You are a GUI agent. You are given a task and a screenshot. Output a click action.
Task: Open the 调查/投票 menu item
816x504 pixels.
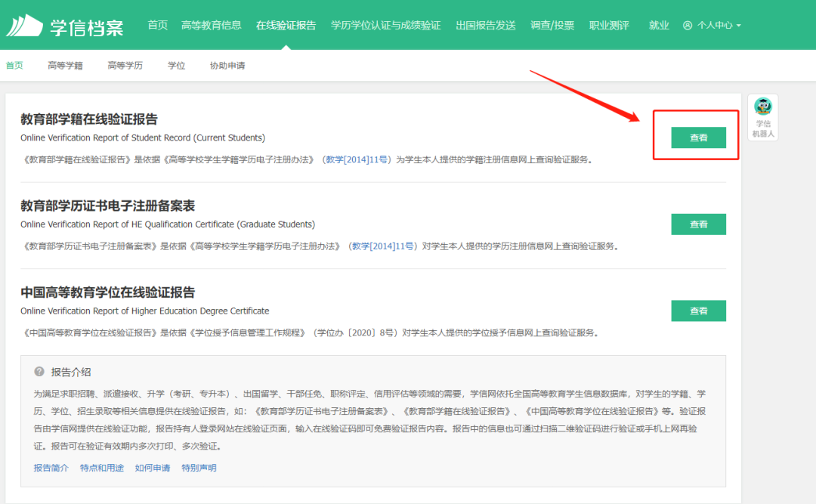click(x=552, y=25)
